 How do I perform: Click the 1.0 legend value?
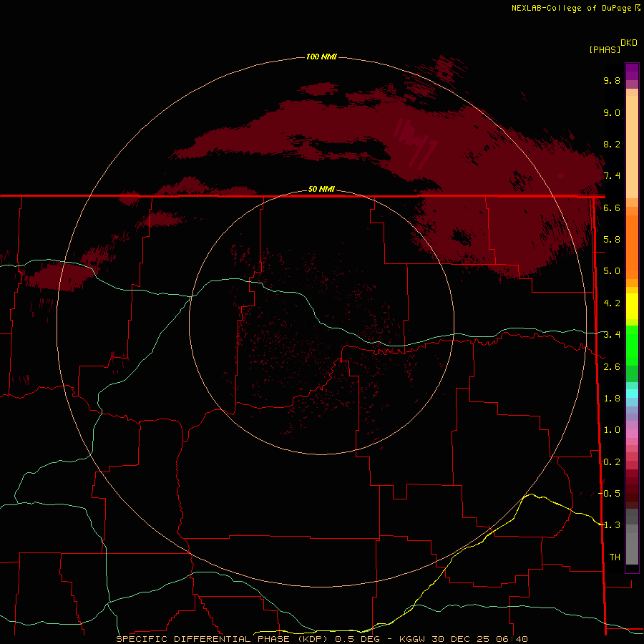coord(612,430)
